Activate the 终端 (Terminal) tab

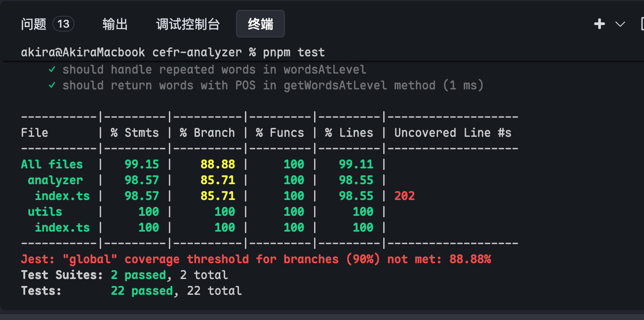click(x=260, y=24)
